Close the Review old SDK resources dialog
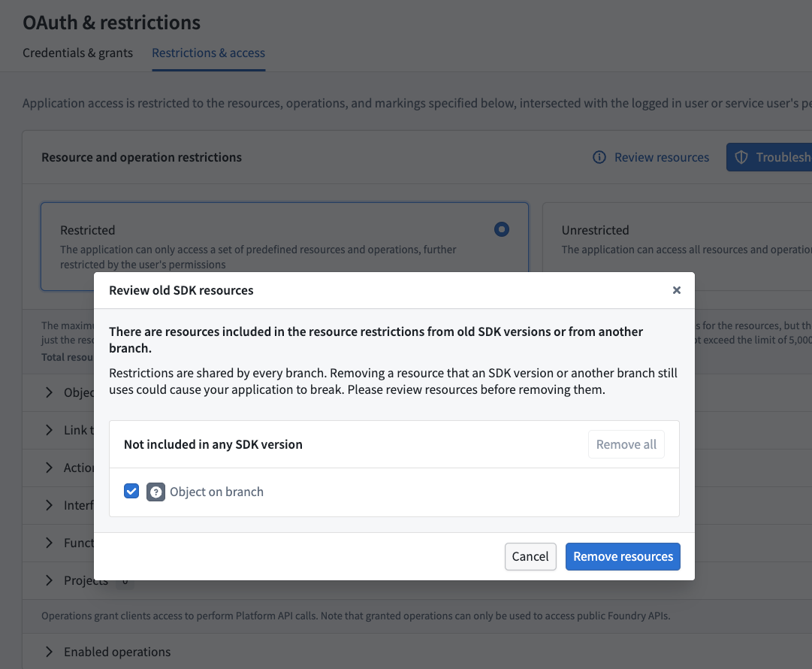 click(676, 290)
